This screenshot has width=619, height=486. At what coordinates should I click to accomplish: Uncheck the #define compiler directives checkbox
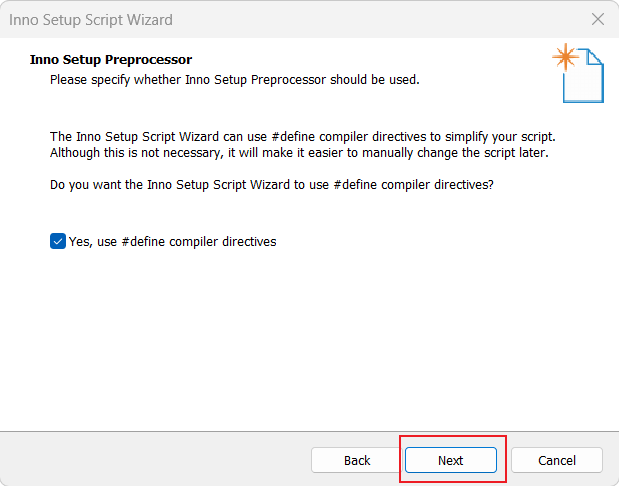click(58, 241)
